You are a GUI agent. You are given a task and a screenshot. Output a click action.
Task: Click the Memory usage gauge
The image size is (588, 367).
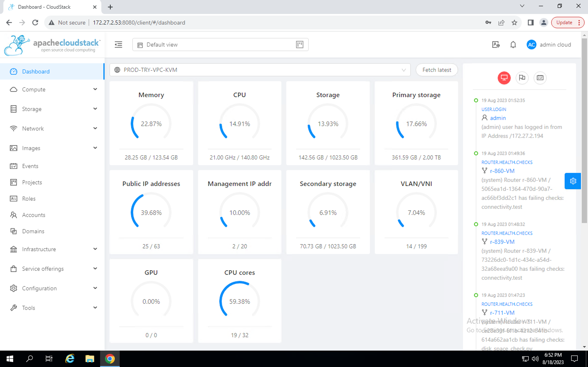click(x=151, y=124)
